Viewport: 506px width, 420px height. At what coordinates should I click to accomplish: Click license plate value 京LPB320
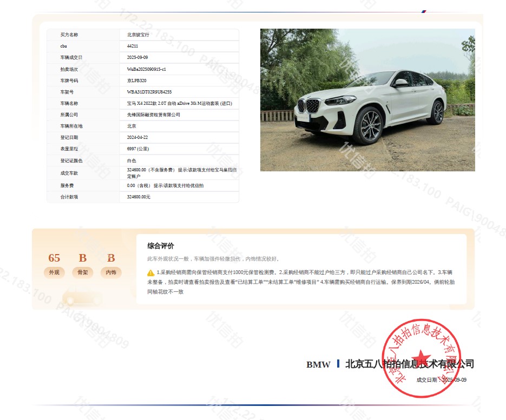pos(137,81)
